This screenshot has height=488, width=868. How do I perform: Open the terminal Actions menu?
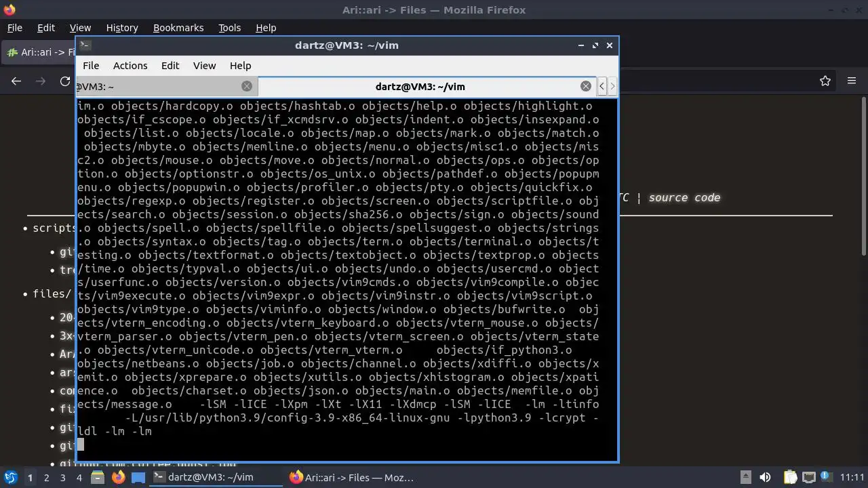click(x=130, y=66)
